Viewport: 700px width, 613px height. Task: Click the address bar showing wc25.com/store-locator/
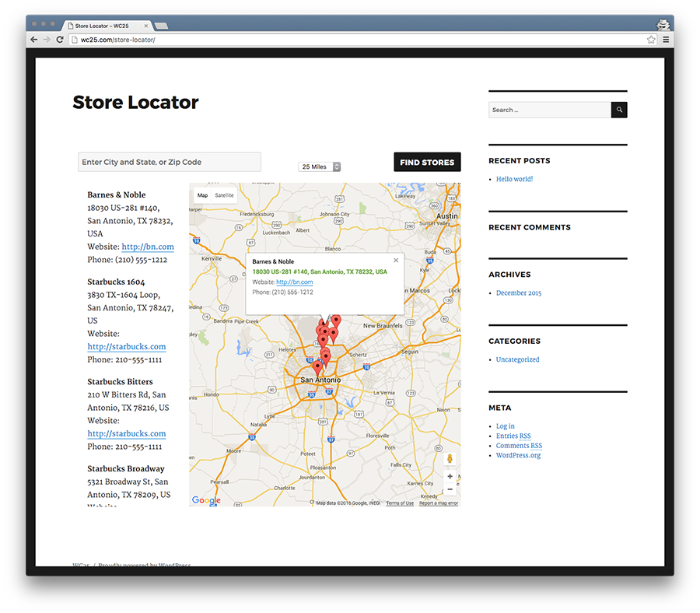pyautogui.click(x=357, y=40)
